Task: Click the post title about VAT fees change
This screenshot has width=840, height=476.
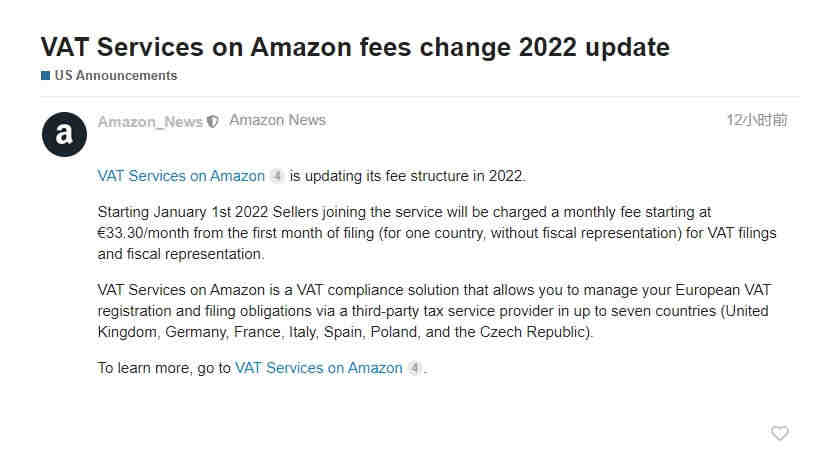Action: (355, 47)
